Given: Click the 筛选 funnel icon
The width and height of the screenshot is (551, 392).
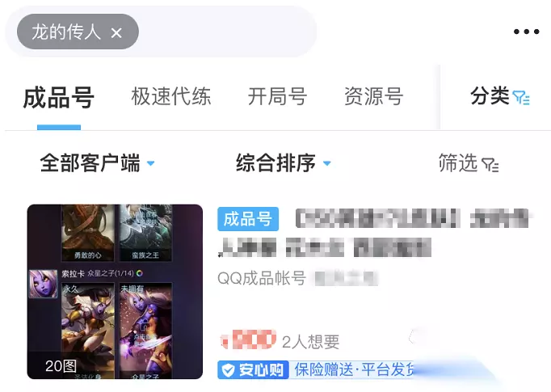Looking at the screenshot, I should (490, 165).
